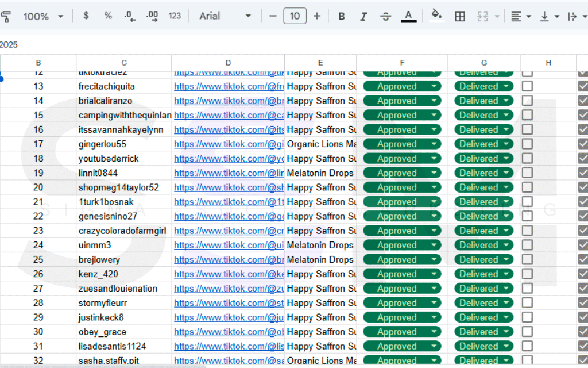Screen dimensions: 588x368
Task: Tick column H checkbox for brejlowery
Action: coord(527,259)
